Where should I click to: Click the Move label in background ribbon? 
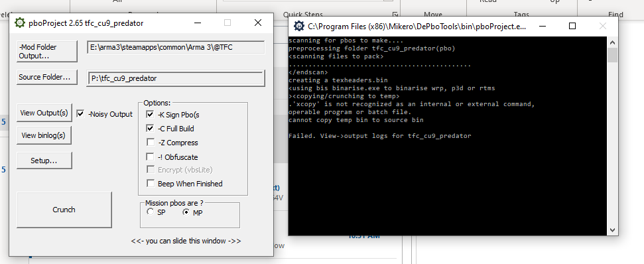pyautogui.click(x=433, y=15)
